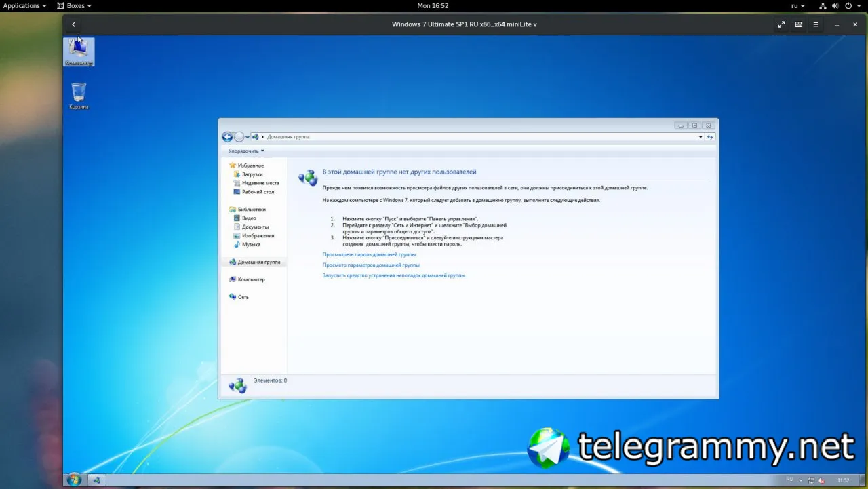Open the Загрузки folder
This screenshot has width=868, height=489.
click(x=252, y=174)
